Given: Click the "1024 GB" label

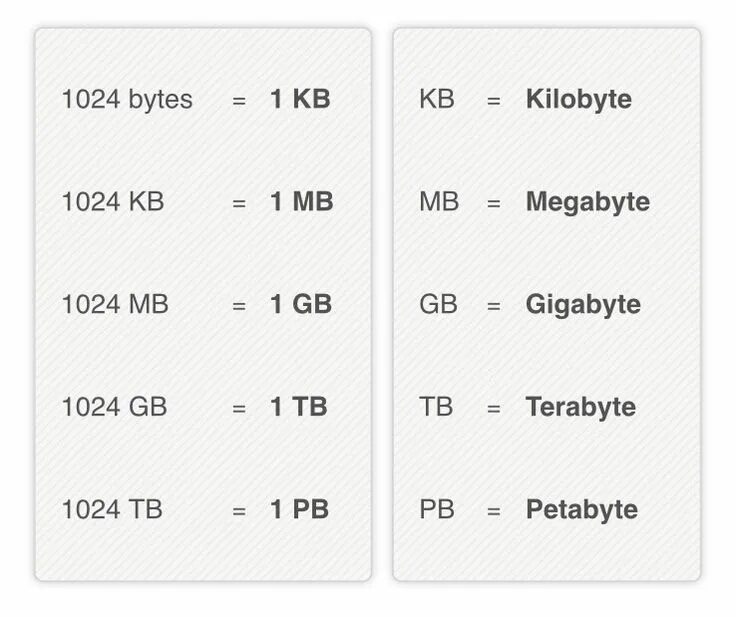Looking at the screenshot, I should 114,407.
